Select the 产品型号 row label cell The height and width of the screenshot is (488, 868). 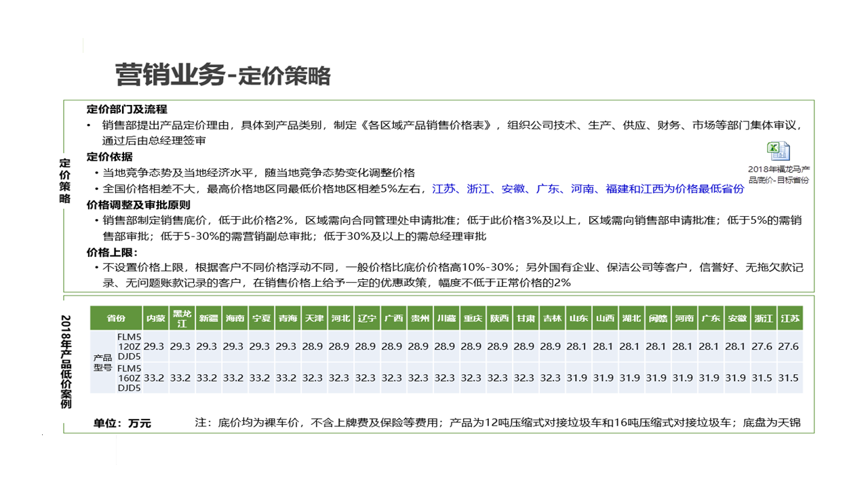(103, 361)
